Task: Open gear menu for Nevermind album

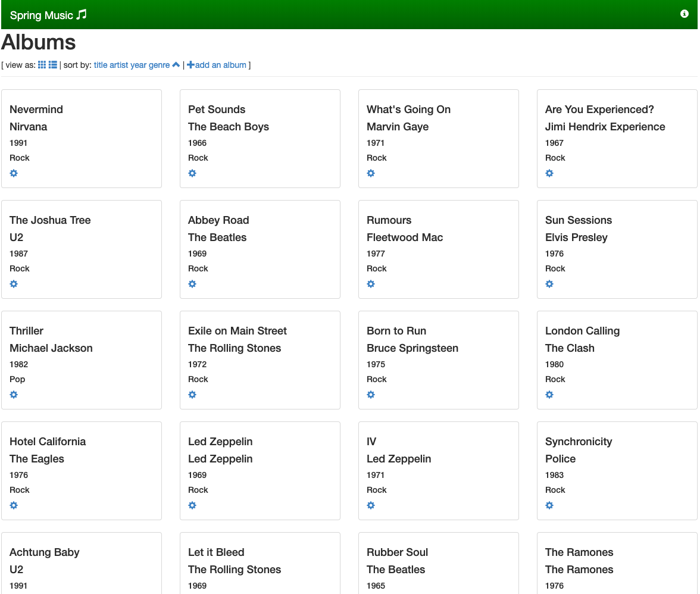Action: coord(14,173)
